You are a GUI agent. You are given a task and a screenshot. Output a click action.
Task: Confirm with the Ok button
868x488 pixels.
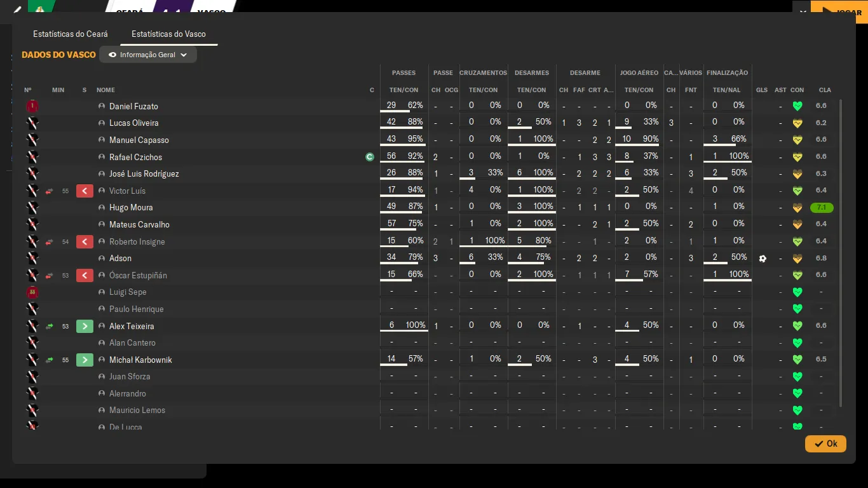(825, 444)
